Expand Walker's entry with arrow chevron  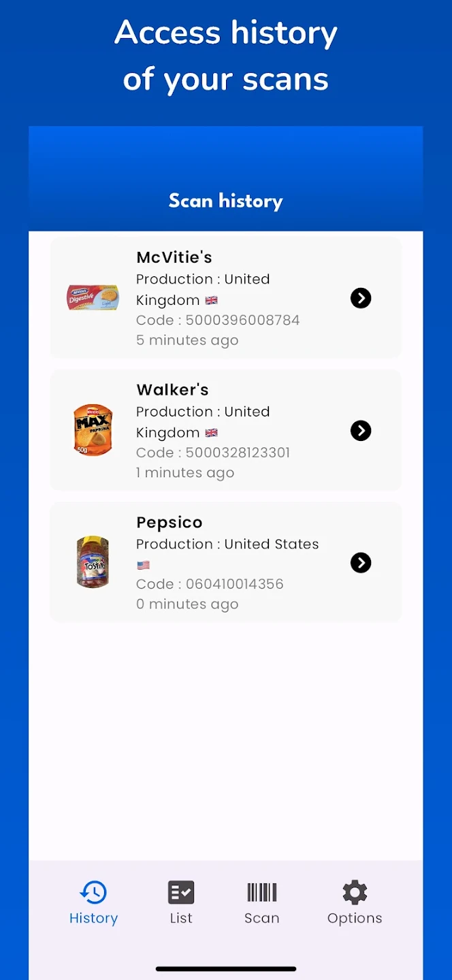[361, 431]
